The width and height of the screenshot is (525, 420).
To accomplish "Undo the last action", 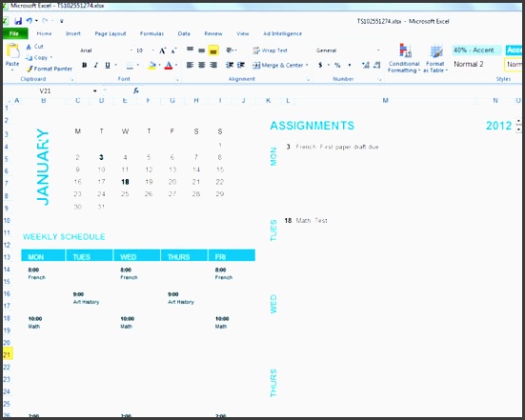I will [x=30, y=21].
